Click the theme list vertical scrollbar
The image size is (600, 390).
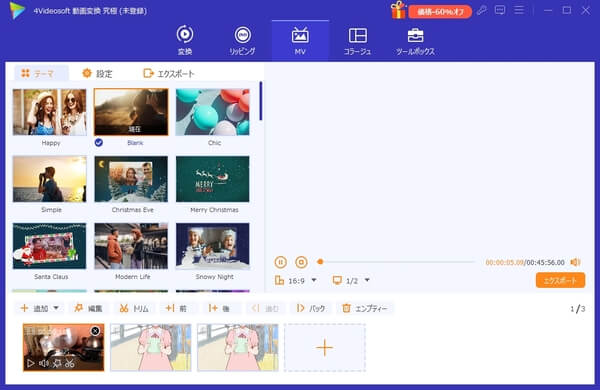tap(261, 101)
